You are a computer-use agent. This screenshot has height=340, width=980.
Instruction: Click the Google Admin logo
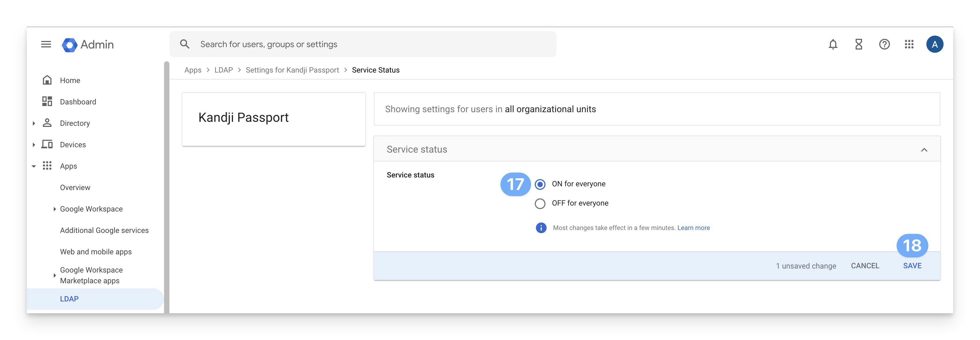click(x=70, y=45)
